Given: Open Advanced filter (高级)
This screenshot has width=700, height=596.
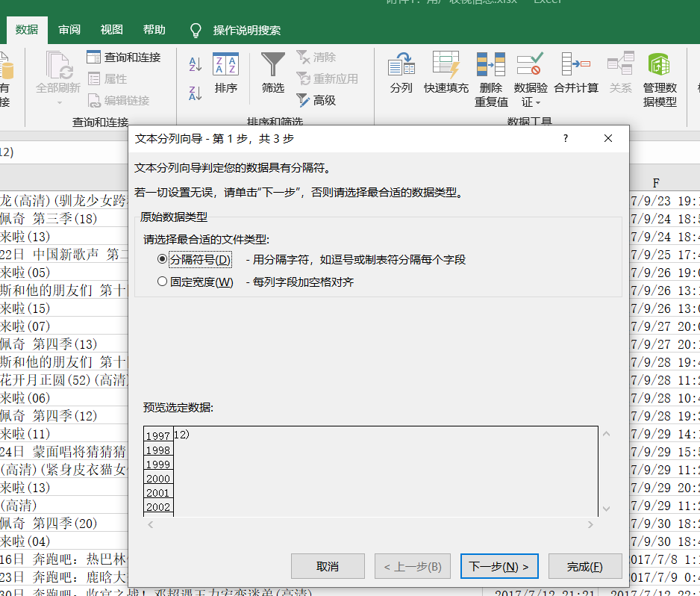Looking at the screenshot, I should point(316,100).
